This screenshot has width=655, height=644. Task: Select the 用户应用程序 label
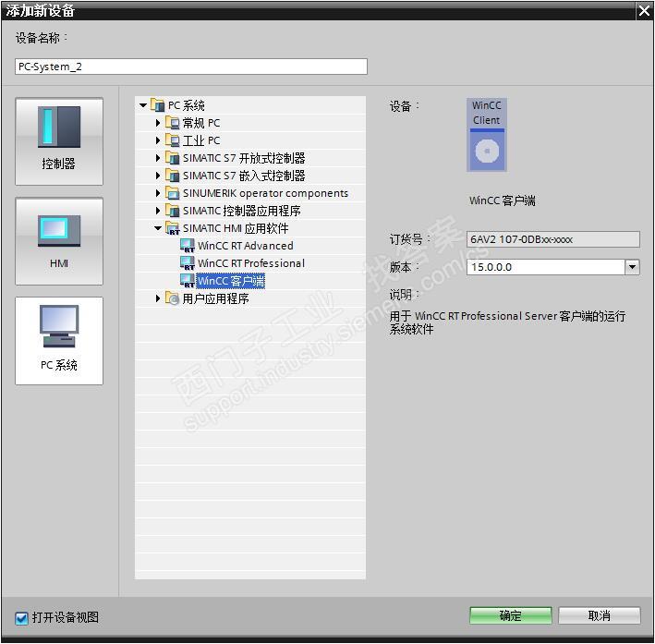pos(215,298)
